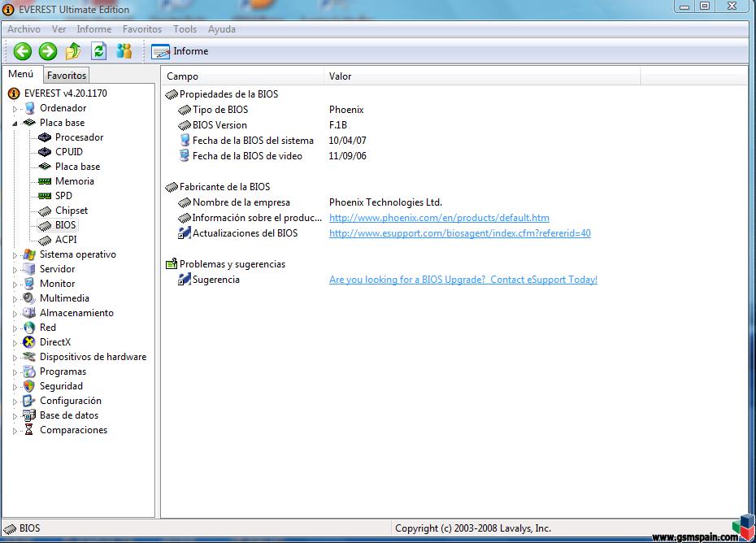Viewport: 756px width, 543px height.
Task: Click the Dispositivos de hardware icon
Action: [29, 357]
